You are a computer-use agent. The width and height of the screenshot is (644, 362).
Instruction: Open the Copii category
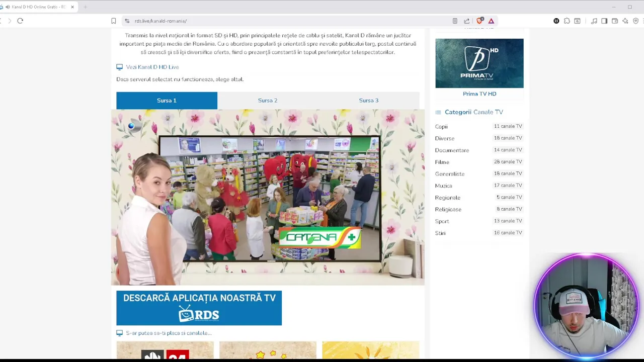click(441, 127)
